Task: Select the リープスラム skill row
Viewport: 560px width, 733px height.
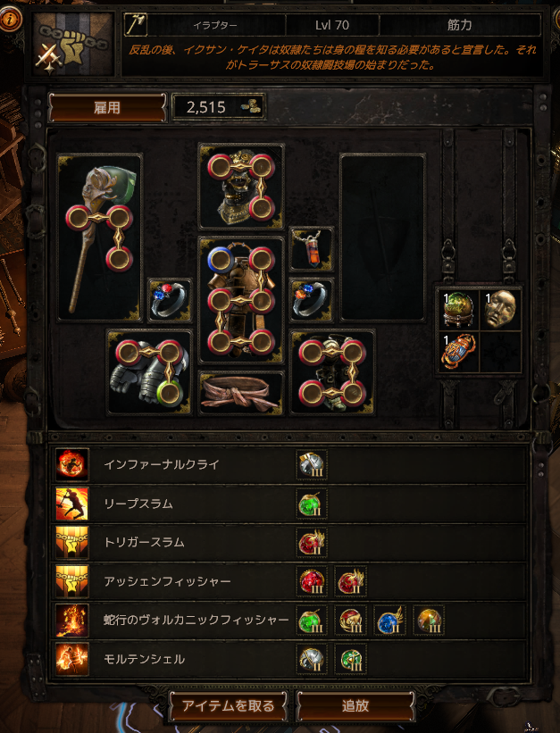Action: (x=289, y=504)
